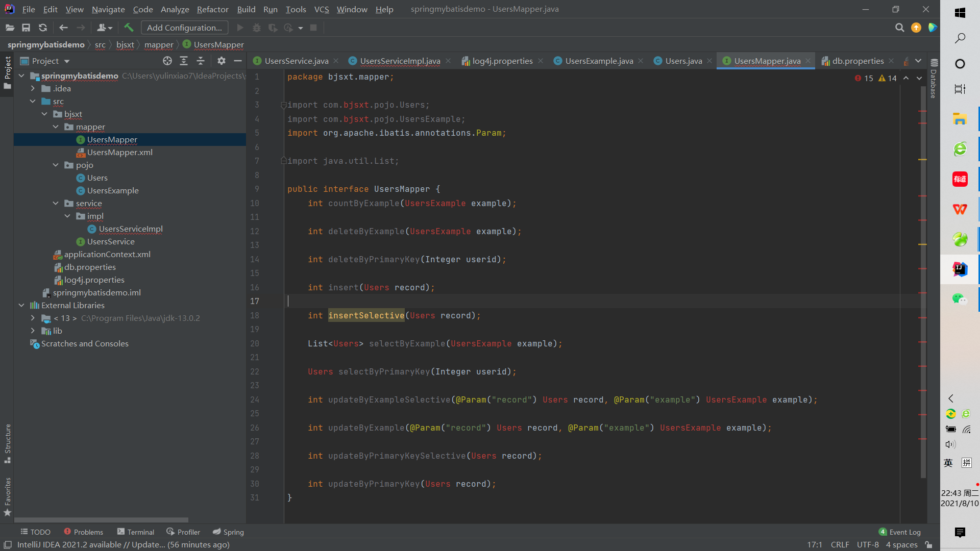
Task: Open WeChat from the taskbar
Action: (960, 299)
